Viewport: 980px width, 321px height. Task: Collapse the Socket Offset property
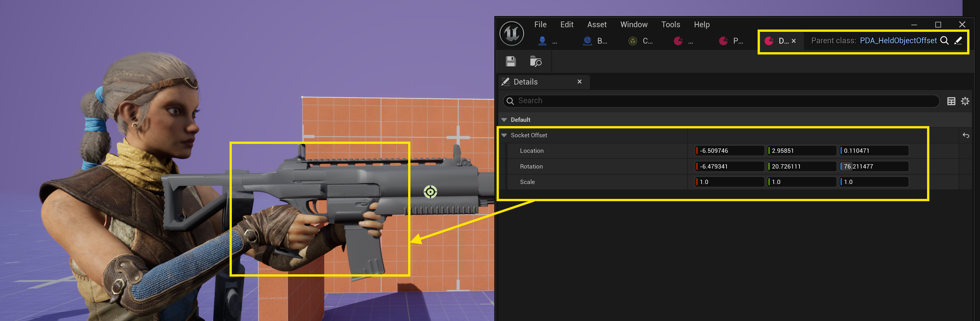tap(504, 135)
